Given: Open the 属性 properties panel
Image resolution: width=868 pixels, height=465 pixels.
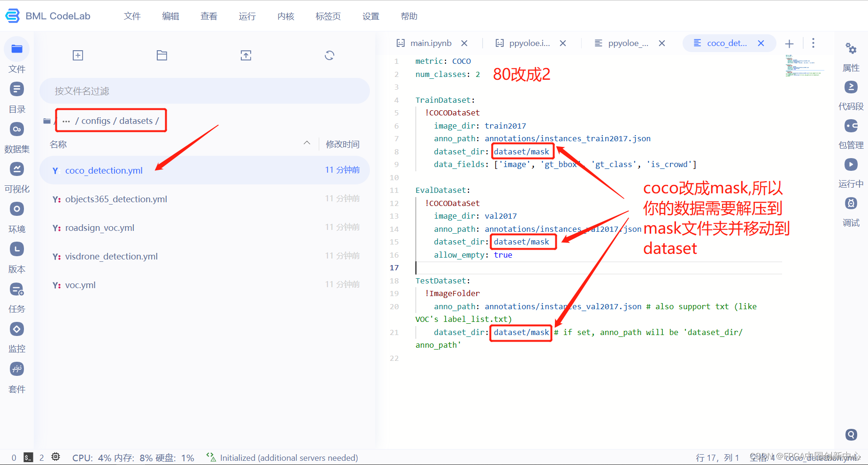Looking at the screenshot, I should 851,56.
